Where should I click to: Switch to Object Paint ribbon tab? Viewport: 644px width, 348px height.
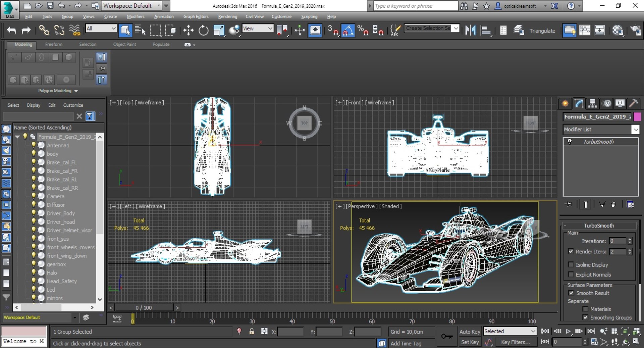pyautogui.click(x=124, y=44)
